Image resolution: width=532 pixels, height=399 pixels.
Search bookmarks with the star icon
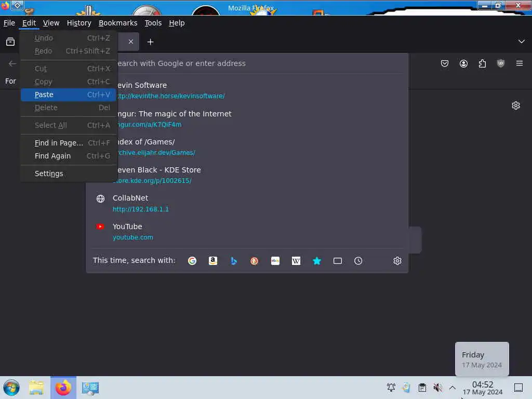click(316, 261)
